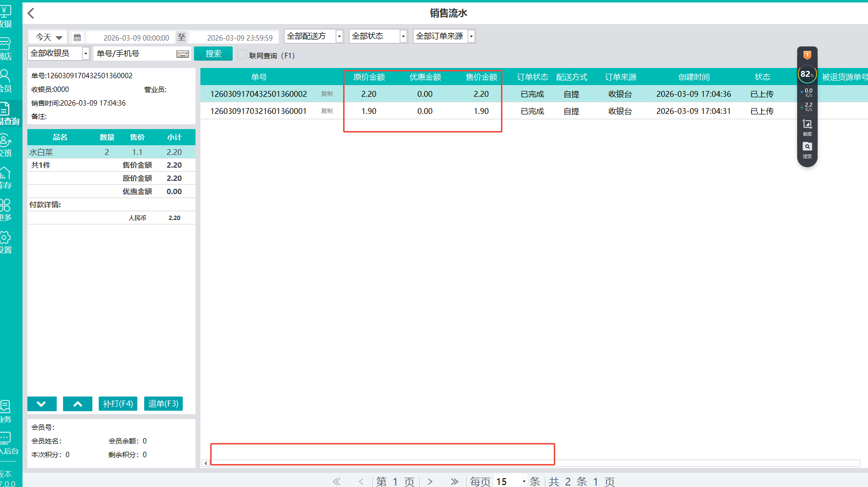Open the 全部收银员 cashier dropdown

(59, 53)
